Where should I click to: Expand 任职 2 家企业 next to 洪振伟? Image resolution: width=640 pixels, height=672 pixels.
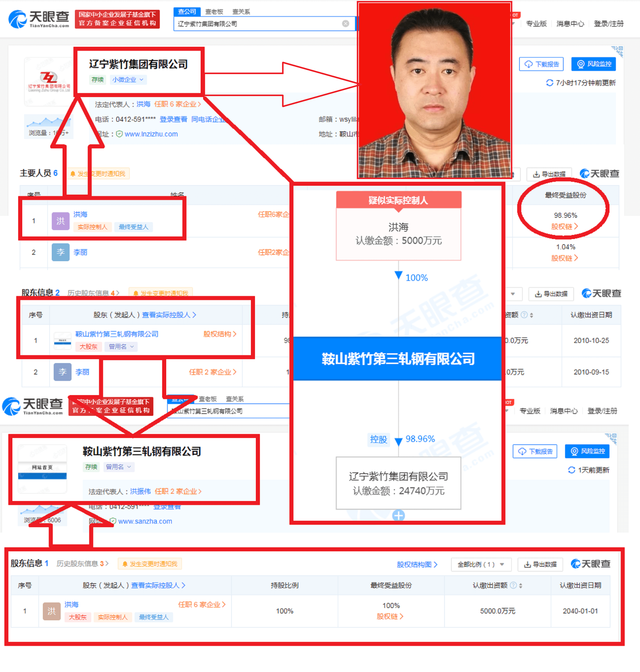tap(178, 491)
